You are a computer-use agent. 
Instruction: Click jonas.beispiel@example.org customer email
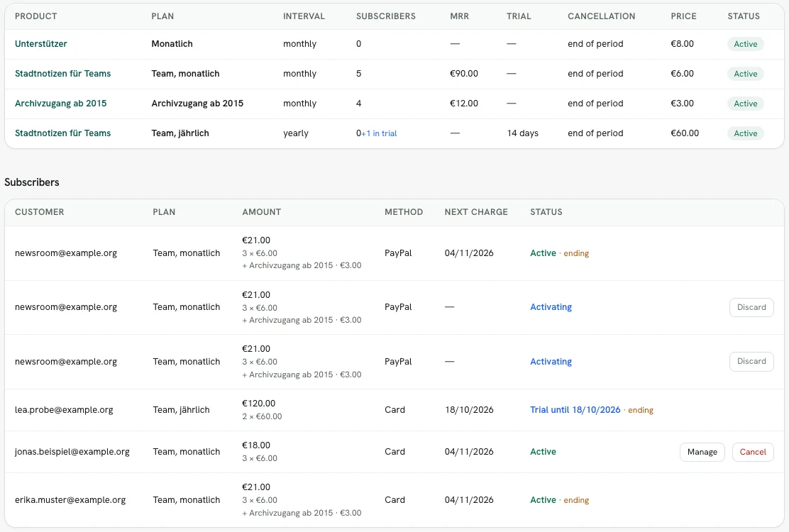pyautogui.click(x=72, y=452)
